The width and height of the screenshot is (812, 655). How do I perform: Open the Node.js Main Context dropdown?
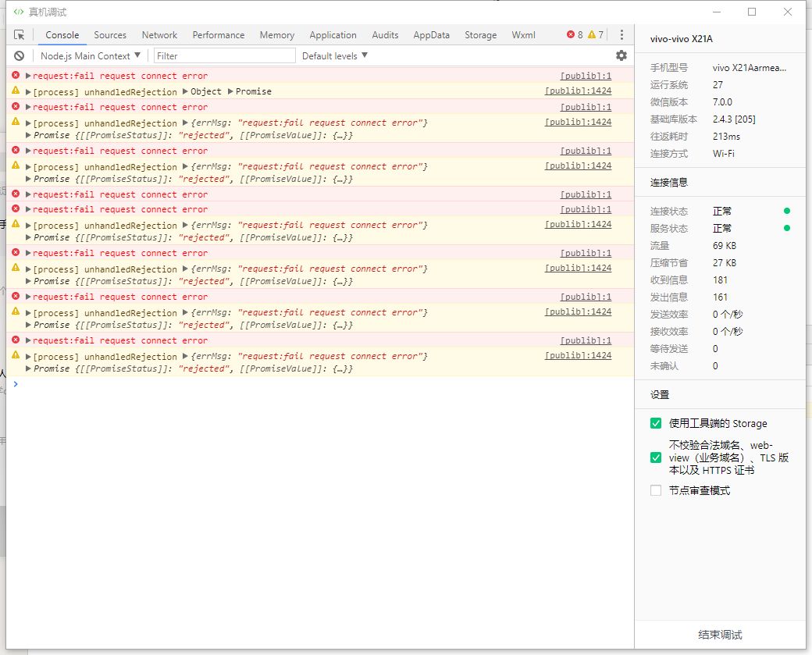click(90, 56)
